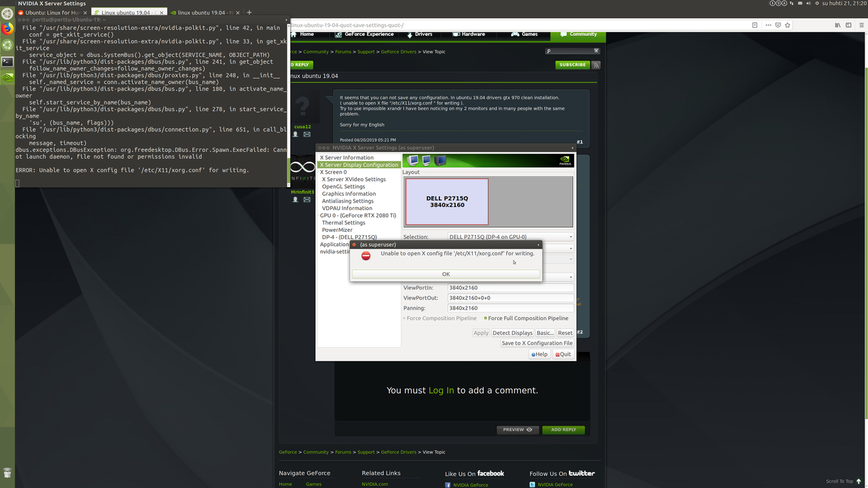Click the PREVIEW button
This screenshot has height=488, width=868.
517,430
